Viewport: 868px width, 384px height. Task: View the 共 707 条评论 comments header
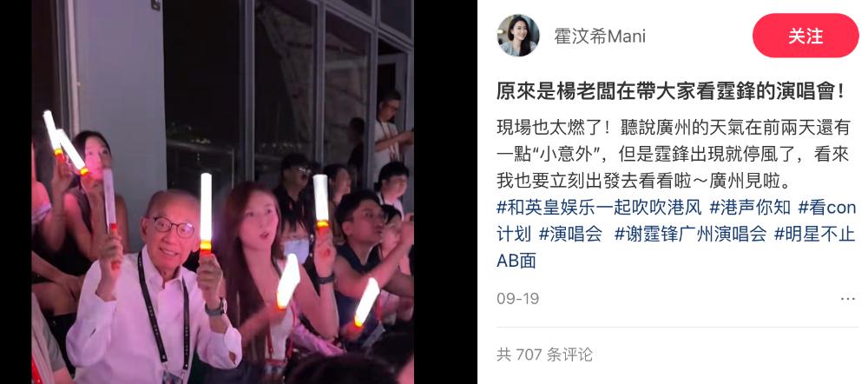(544, 354)
